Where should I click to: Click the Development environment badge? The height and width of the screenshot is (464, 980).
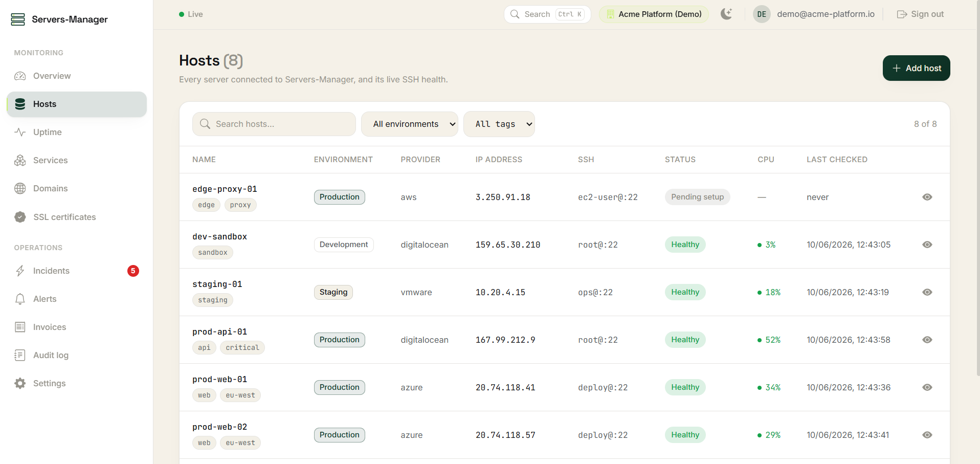point(344,245)
